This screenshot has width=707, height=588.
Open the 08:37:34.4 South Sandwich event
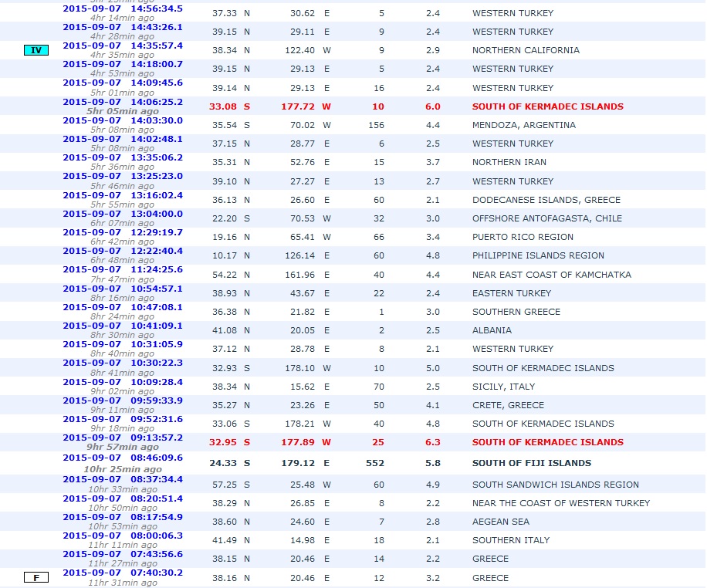pyautogui.click(x=123, y=479)
